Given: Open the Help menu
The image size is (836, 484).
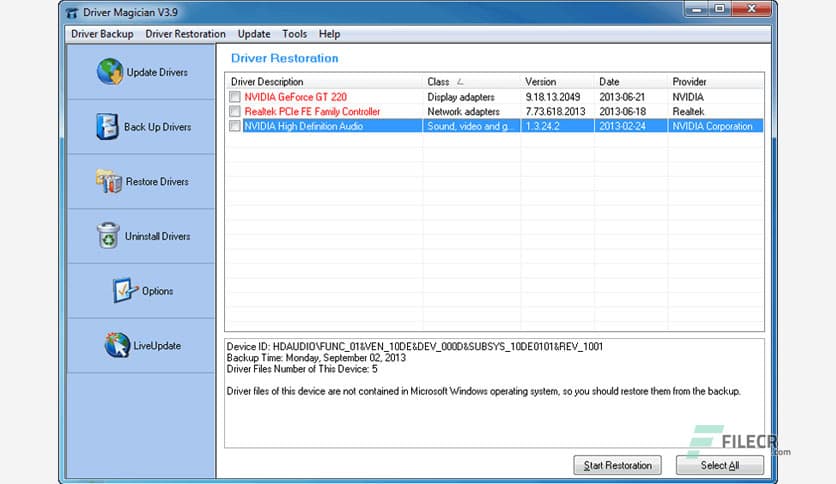Looking at the screenshot, I should (329, 34).
